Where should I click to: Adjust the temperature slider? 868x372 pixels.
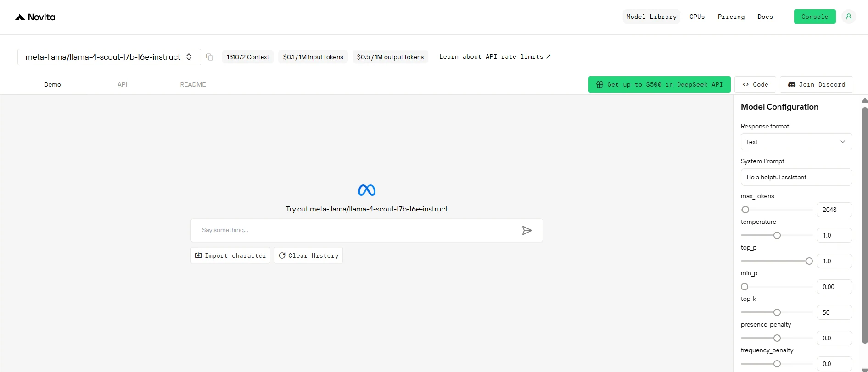coord(777,235)
